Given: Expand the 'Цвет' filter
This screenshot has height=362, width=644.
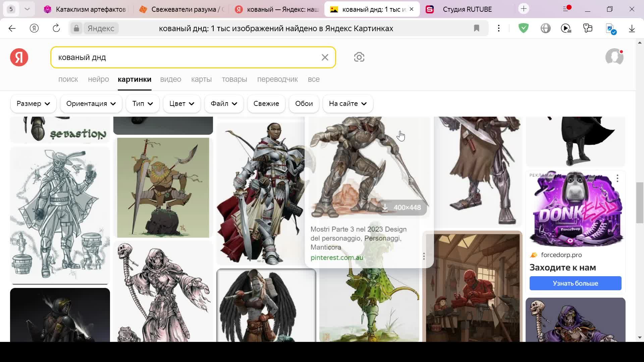Looking at the screenshot, I should tap(182, 104).
